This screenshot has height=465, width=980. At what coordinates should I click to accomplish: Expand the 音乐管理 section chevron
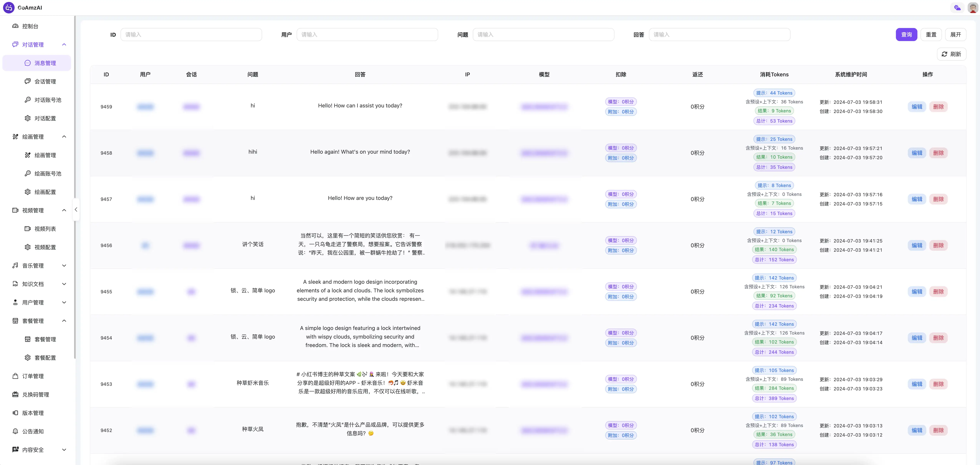pos(64,265)
